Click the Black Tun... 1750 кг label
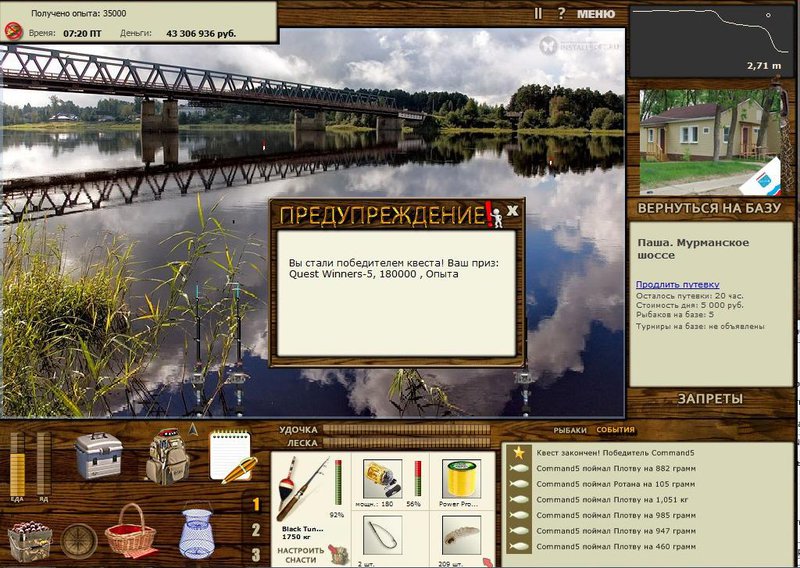The width and height of the screenshot is (800, 568). point(302,533)
